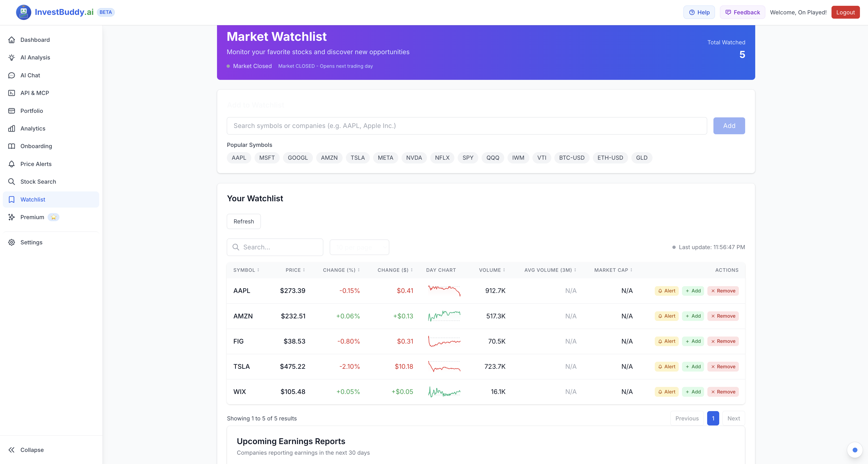Select page 1 in pagination
This screenshot has height=464, width=868.
713,418
